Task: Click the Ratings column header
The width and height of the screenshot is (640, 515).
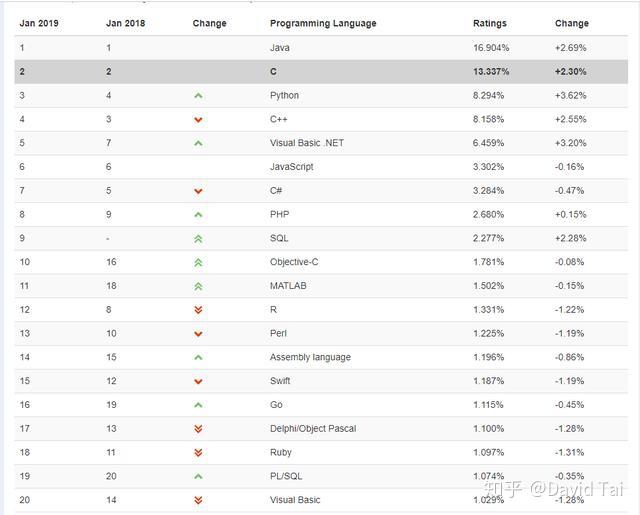Action: [x=490, y=23]
